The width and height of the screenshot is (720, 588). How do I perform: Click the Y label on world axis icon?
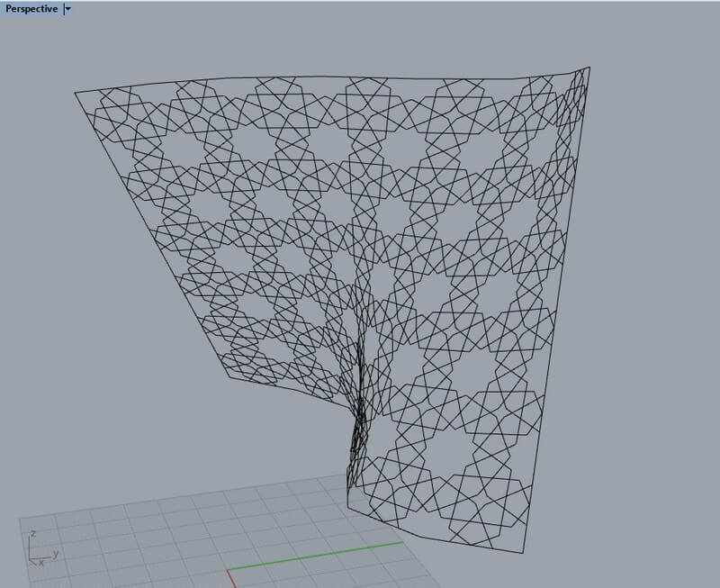56,553
